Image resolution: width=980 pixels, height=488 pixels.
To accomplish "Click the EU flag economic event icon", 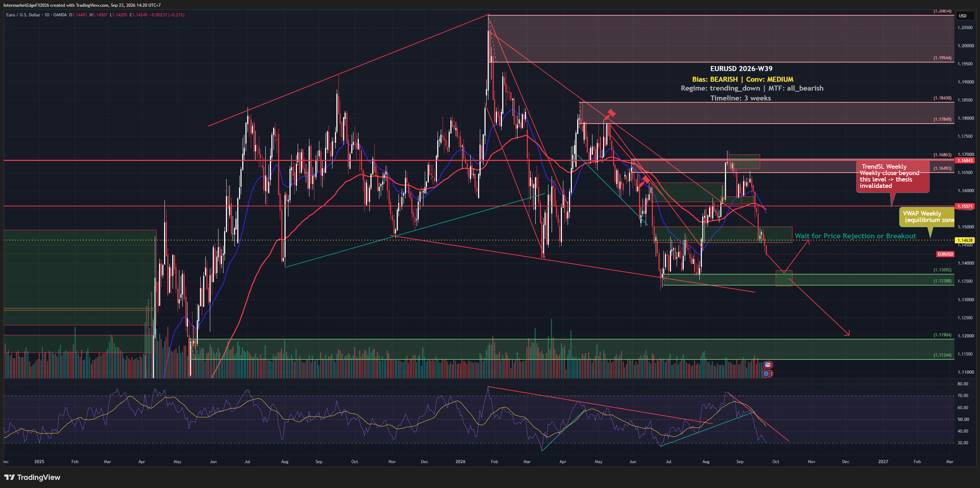I will pyautogui.click(x=767, y=374).
